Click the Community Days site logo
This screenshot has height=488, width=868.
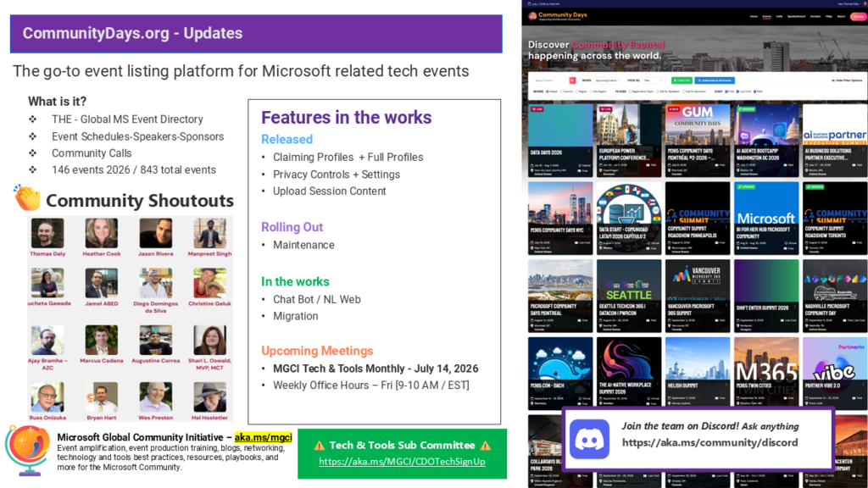(558, 16)
